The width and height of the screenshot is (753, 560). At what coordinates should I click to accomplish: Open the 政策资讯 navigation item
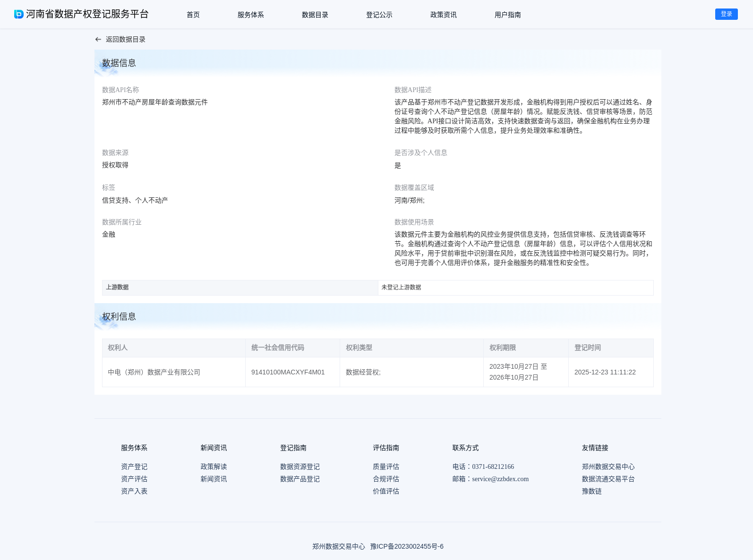(x=444, y=15)
